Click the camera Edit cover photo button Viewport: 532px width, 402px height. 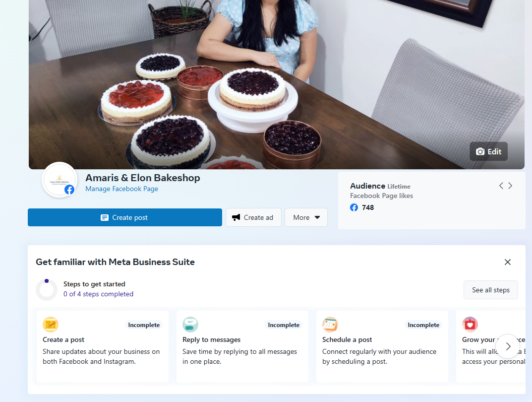point(488,151)
